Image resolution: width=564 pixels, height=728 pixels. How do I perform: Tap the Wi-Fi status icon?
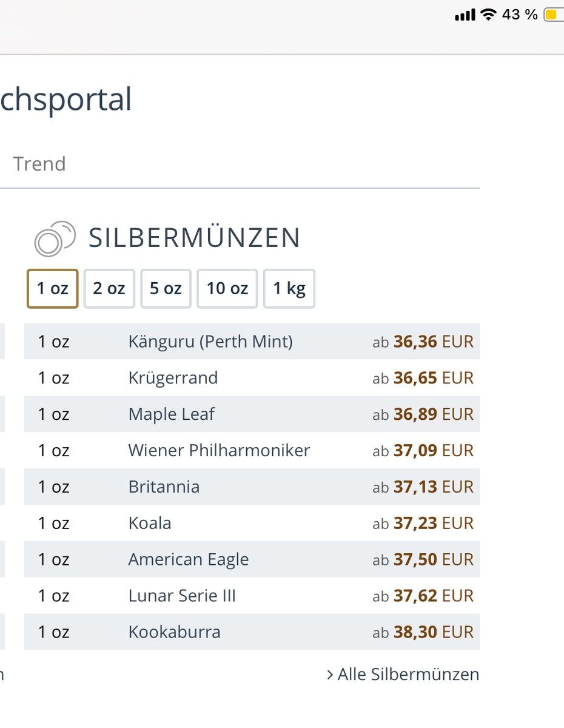488,15
